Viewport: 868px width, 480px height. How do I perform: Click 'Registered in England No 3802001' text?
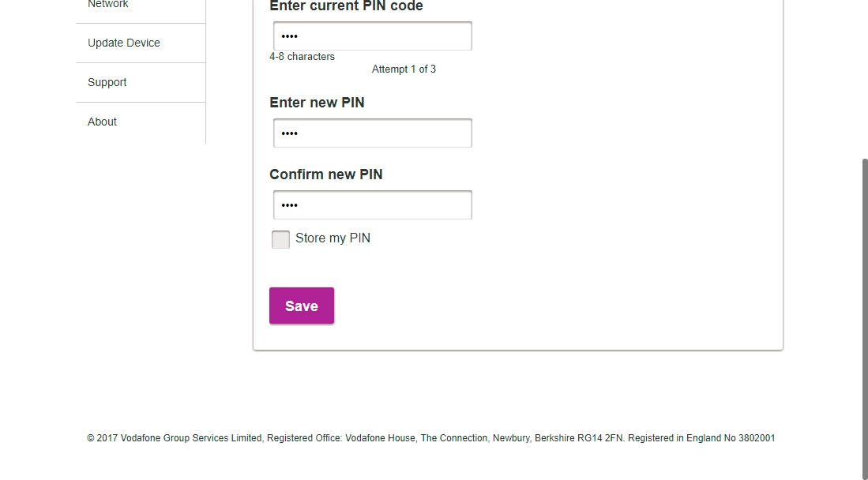click(x=701, y=438)
